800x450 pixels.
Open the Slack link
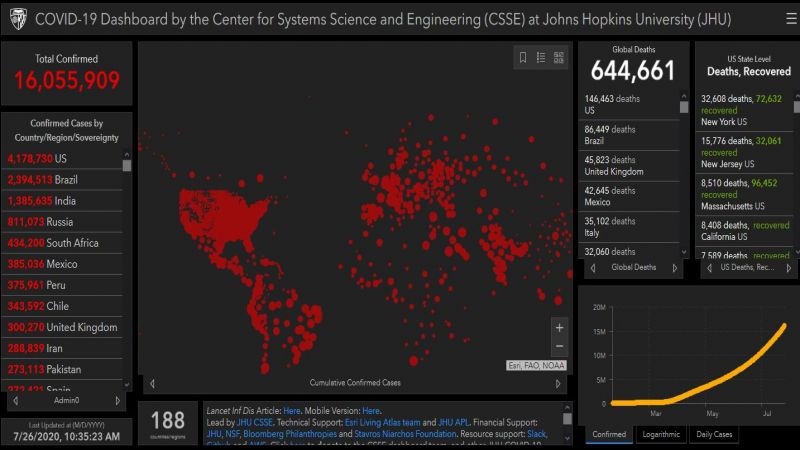pos(536,434)
